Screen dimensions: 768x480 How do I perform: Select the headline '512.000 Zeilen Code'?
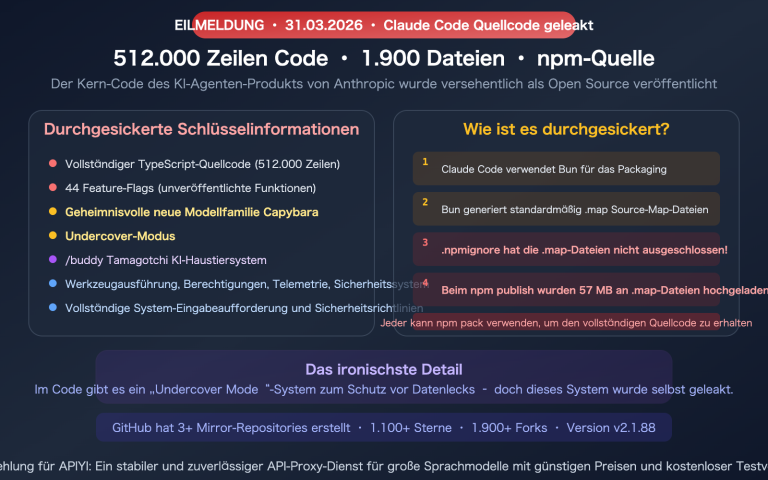pos(220,58)
